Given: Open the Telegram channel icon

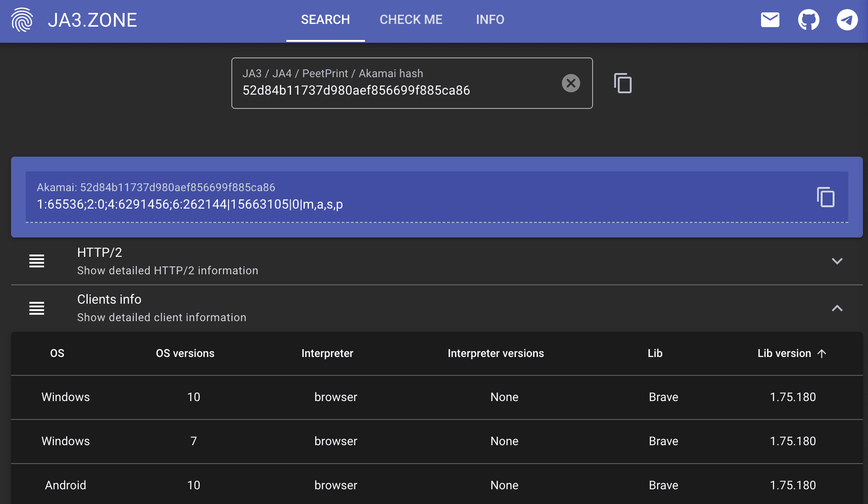Looking at the screenshot, I should pyautogui.click(x=847, y=20).
